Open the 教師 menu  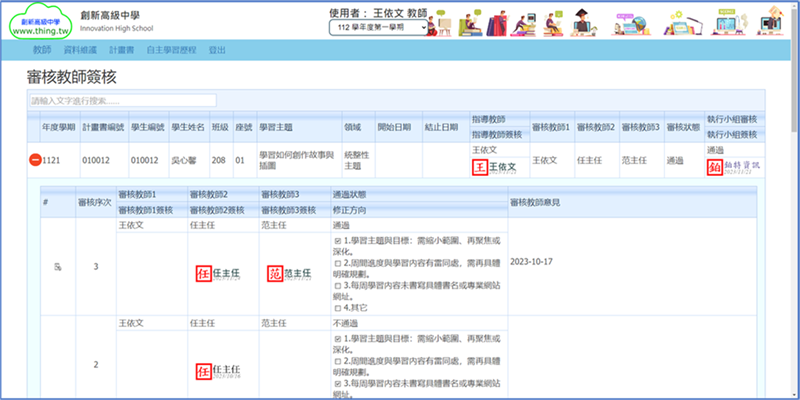[41, 49]
